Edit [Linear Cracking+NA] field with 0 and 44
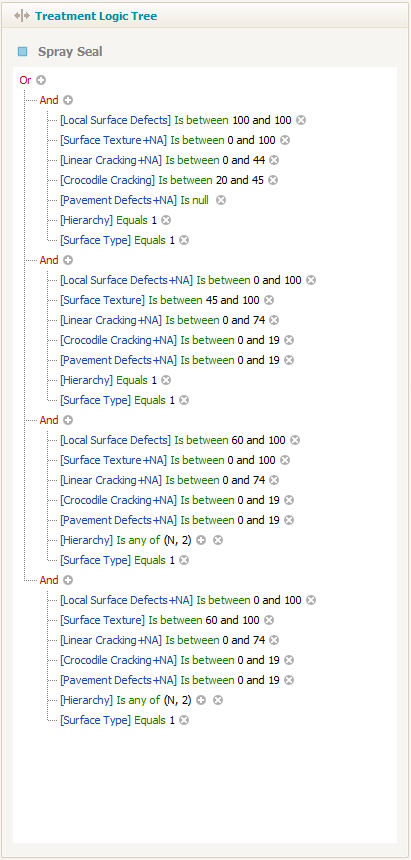 (x=111, y=160)
